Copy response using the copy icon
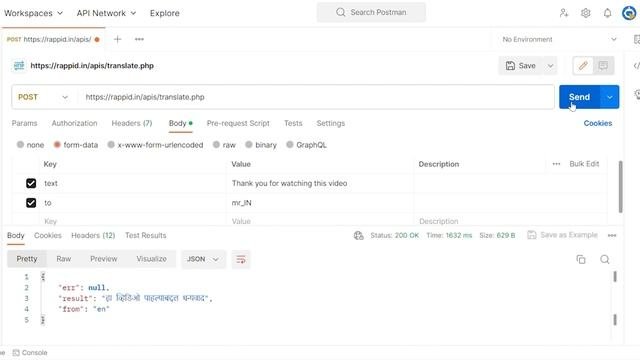This screenshot has height=360, width=640. tap(581, 259)
